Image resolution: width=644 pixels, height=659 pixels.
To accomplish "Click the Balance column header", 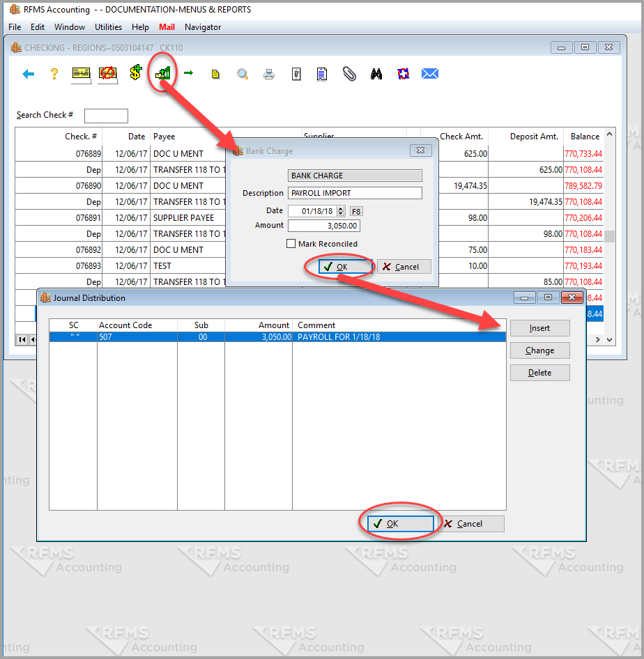I will coord(585,137).
